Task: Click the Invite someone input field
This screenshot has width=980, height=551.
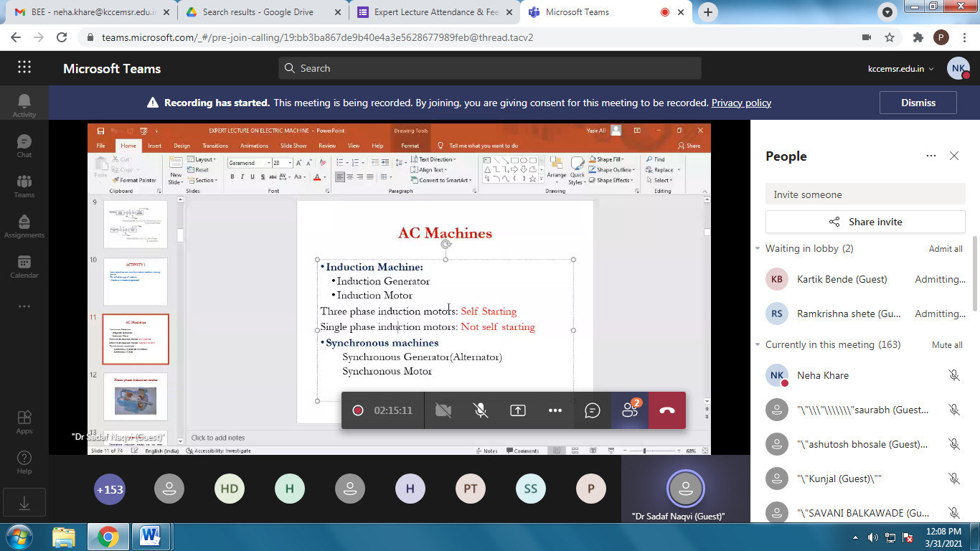Action: (864, 194)
